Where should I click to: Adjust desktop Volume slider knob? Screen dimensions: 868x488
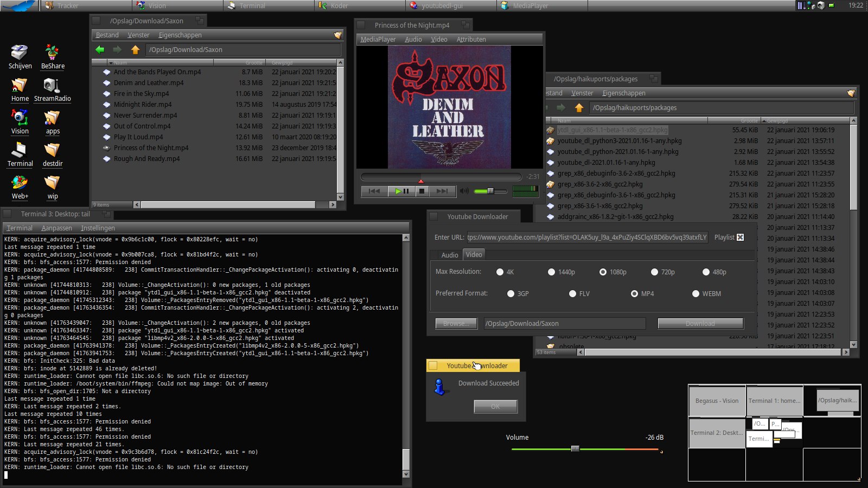[x=575, y=448]
